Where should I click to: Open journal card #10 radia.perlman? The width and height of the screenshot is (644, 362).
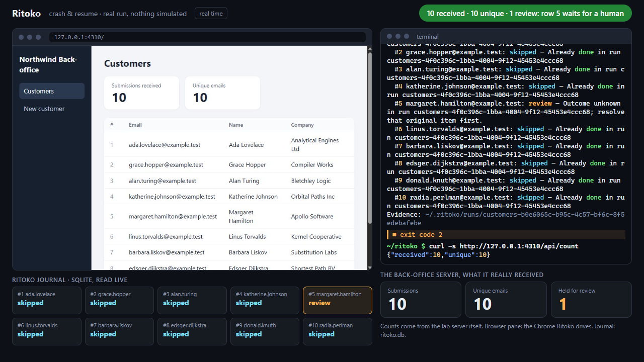pos(338,331)
